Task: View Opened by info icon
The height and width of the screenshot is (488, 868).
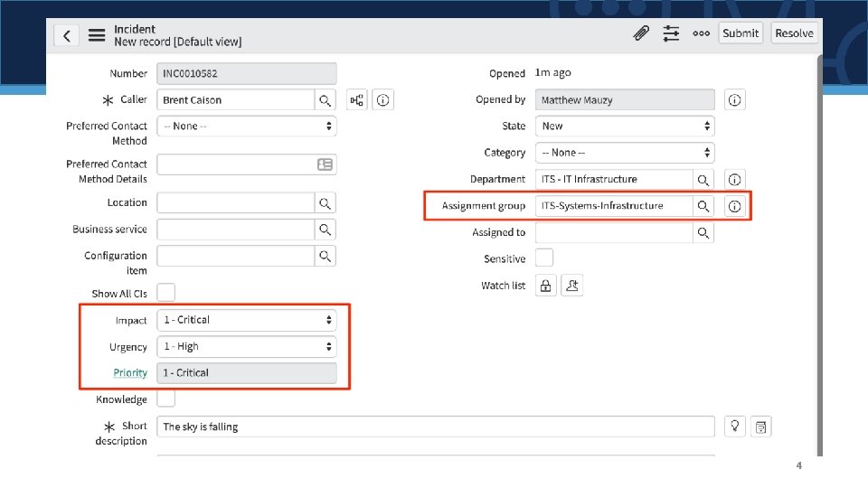Action: click(734, 100)
